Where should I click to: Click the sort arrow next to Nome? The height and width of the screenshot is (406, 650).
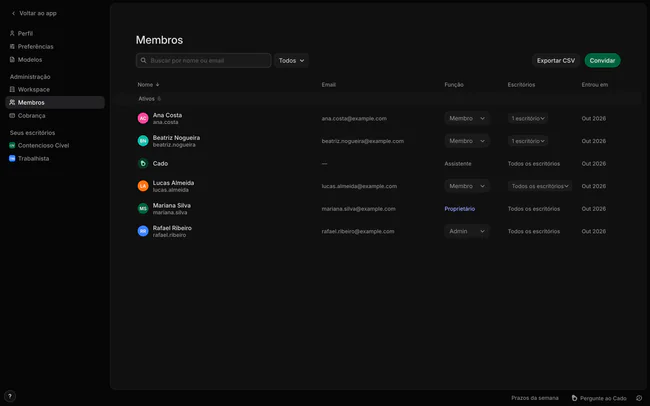pos(158,85)
